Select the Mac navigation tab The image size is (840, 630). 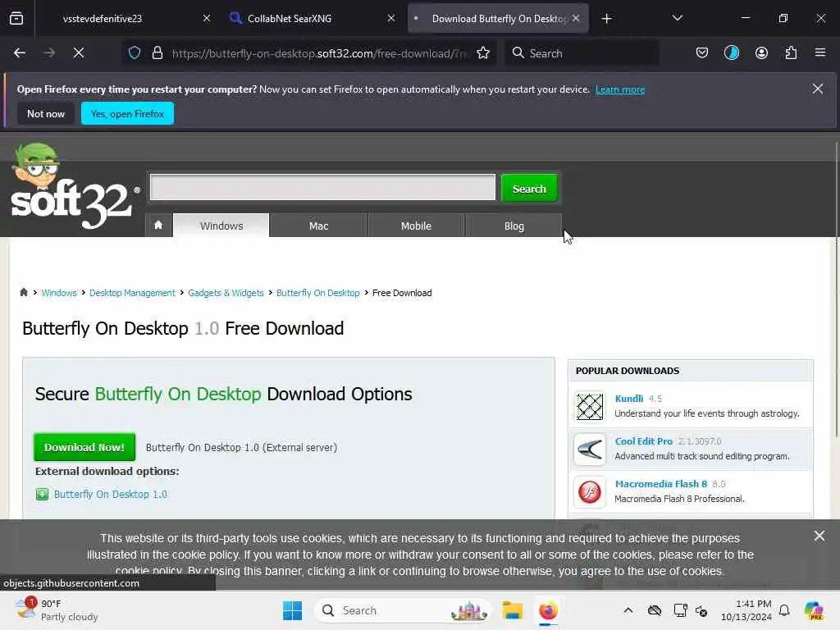point(319,226)
